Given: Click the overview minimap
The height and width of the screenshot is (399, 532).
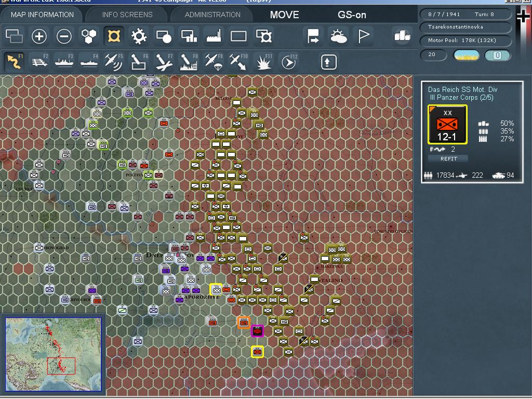Looking at the screenshot, I should click(54, 354).
